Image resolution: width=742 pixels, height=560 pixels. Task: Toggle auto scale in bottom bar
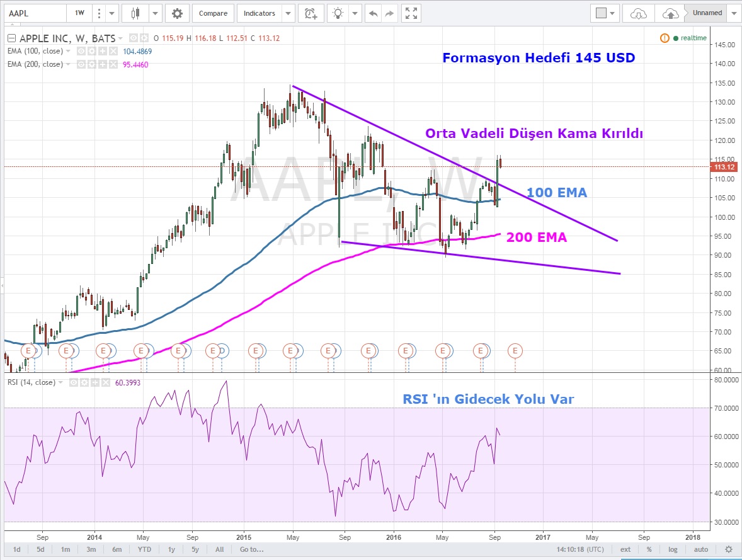click(701, 549)
